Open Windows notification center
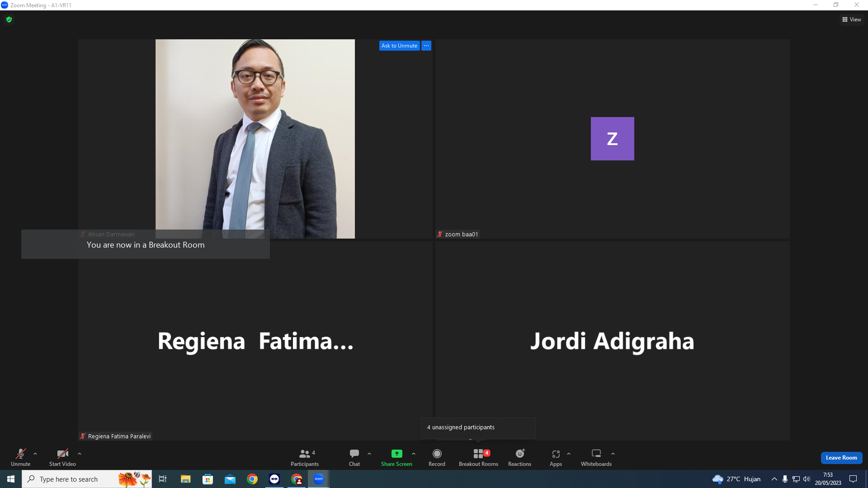 pos(853,479)
